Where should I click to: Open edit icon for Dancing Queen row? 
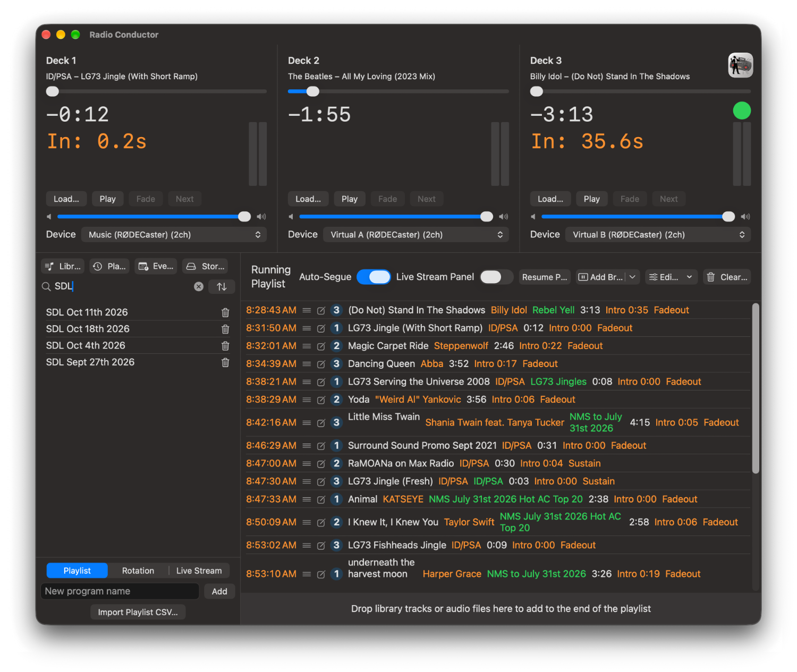[x=321, y=364]
